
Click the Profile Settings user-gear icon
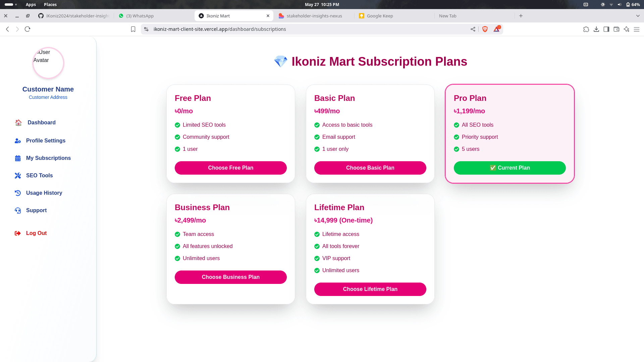(x=18, y=141)
